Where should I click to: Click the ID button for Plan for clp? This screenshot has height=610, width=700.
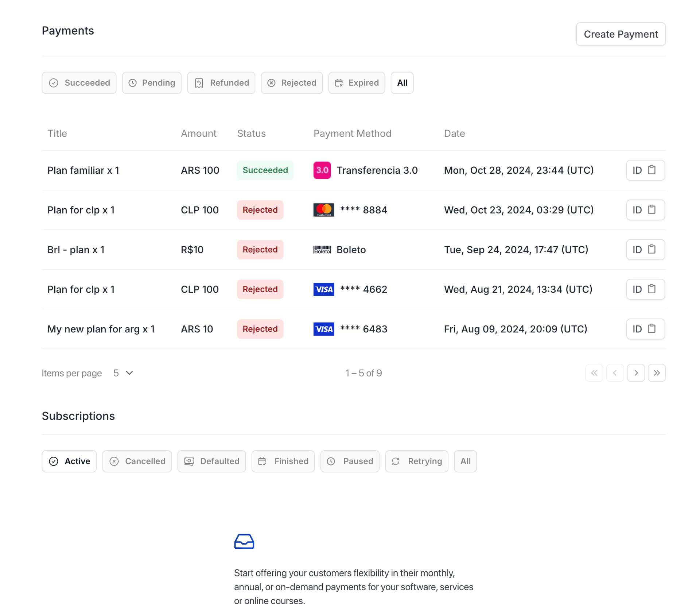tap(645, 210)
